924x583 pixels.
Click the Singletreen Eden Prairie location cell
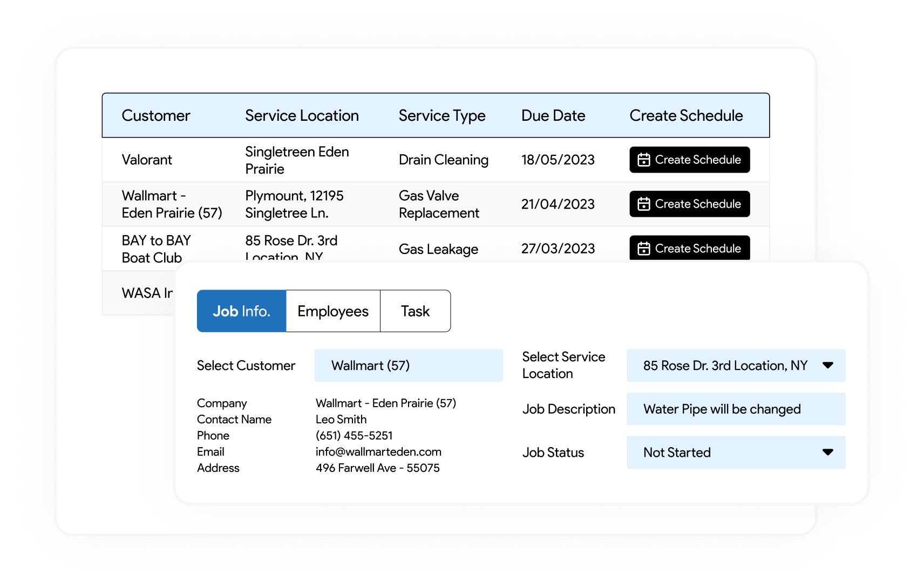point(297,160)
